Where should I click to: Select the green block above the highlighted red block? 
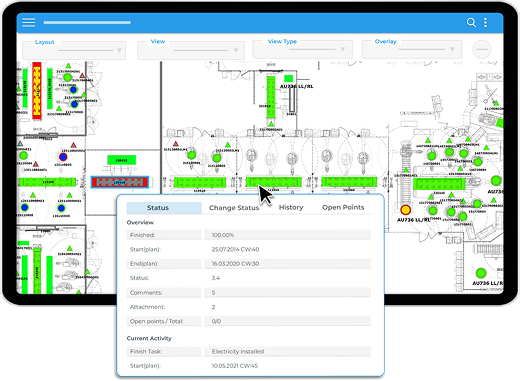(121, 160)
